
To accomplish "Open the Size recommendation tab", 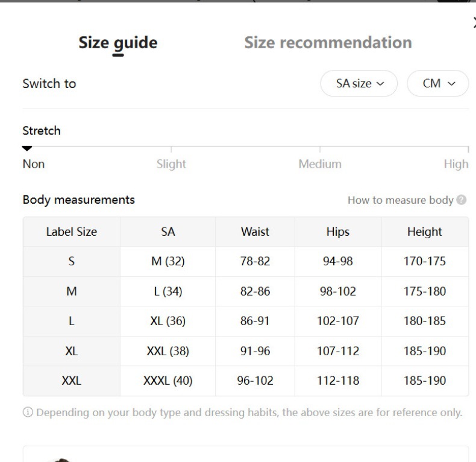I will pyautogui.click(x=328, y=43).
